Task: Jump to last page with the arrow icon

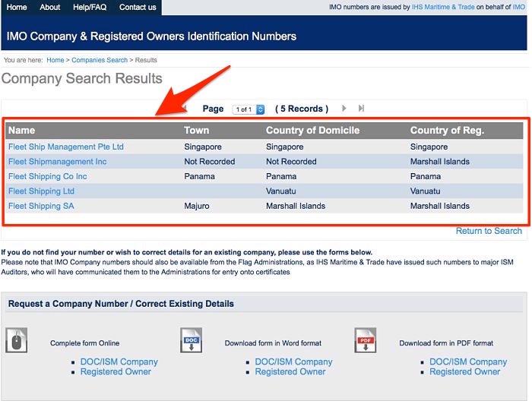Action: click(x=361, y=109)
